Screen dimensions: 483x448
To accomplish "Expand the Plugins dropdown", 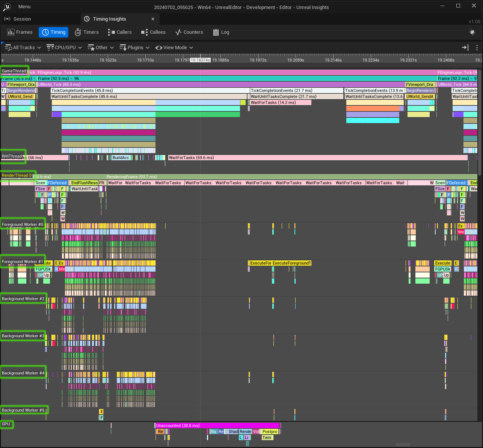I will (x=134, y=48).
